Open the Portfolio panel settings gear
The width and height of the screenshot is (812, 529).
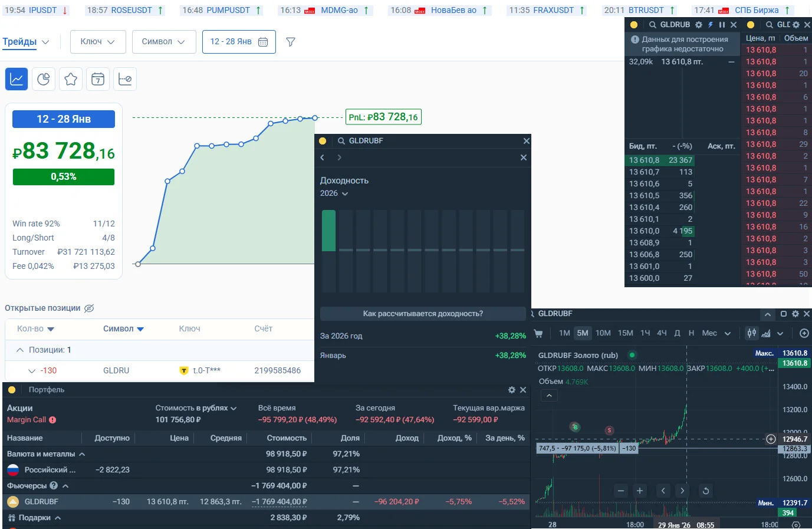(x=512, y=390)
